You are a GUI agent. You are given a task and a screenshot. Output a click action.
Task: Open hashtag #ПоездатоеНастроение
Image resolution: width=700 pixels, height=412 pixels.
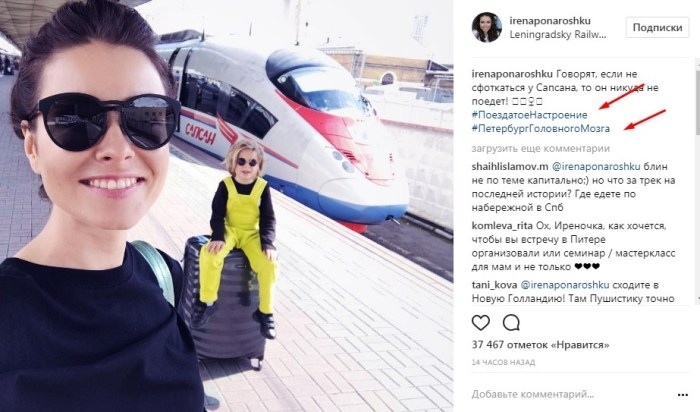tap(529, 115)
